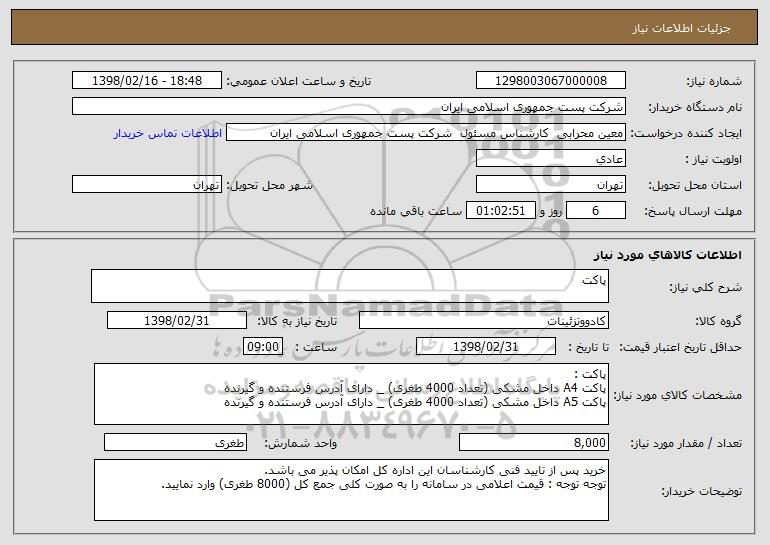This screenshot has height=545, width=770.
Task: Click the label شهر محل تحویل
Action: click(269, 185)
